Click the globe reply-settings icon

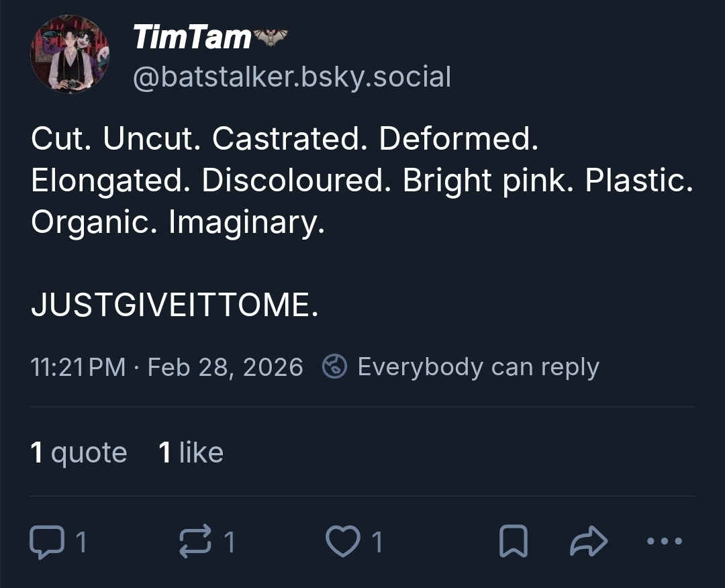334,367
